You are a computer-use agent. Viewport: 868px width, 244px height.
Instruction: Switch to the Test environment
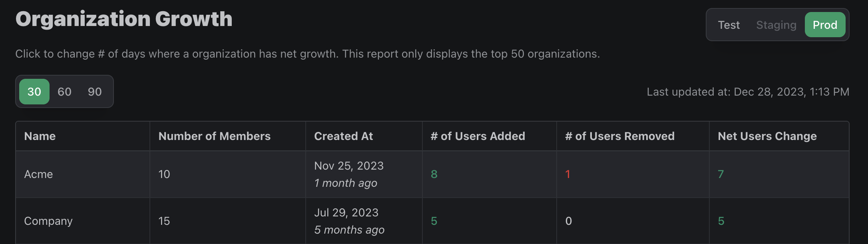pyautogui.click(x=729, y=25)
